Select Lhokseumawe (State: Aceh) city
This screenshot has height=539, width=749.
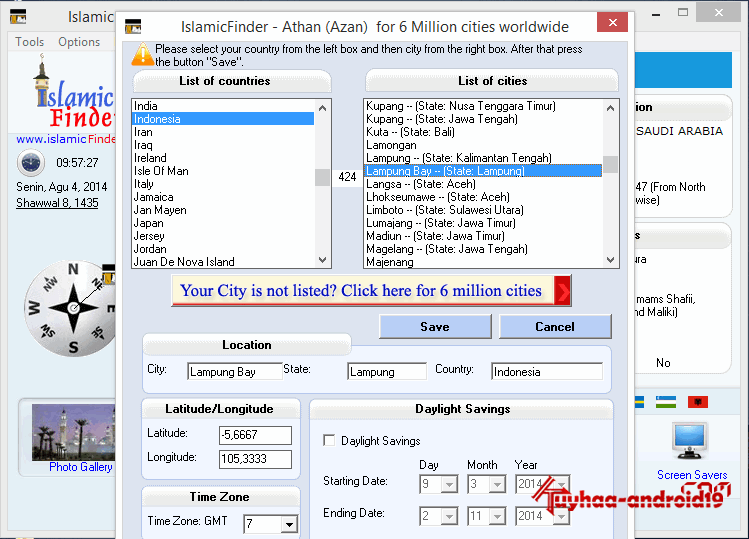point(483,197)
